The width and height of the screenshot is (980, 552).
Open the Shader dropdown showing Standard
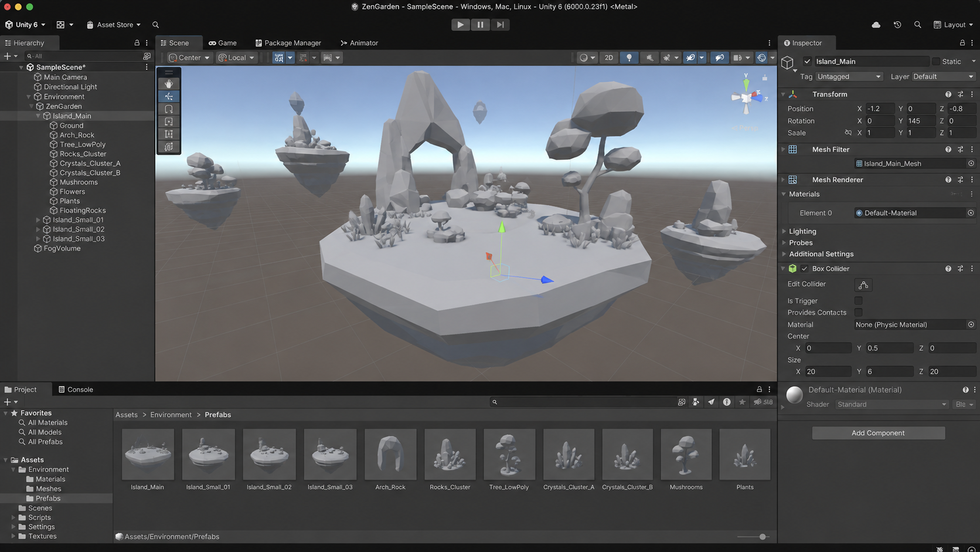pos(891,405)
